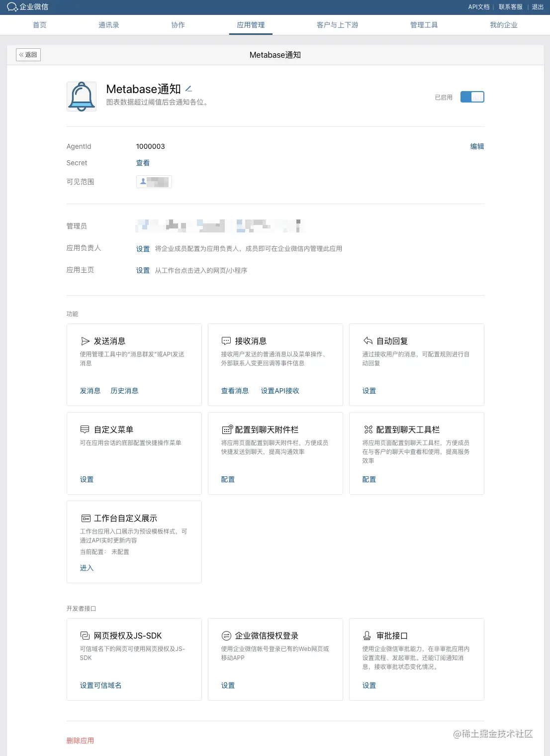Click the 联系客服 link

coord(511,7)
